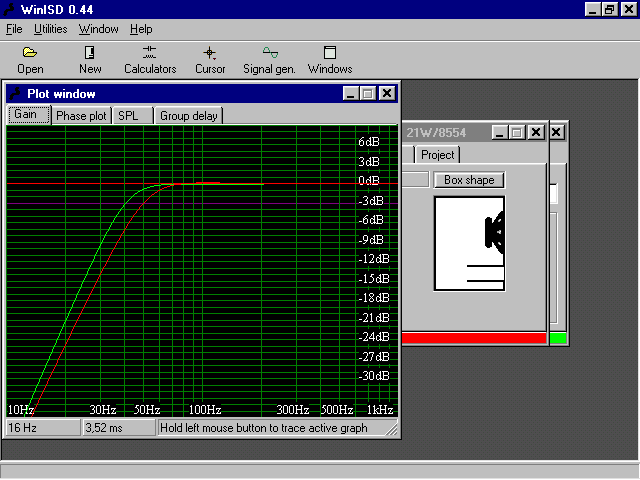Screen dimensions: 640x480
Task: Maximize the Plot window
Action: click(x=367, y=93)
